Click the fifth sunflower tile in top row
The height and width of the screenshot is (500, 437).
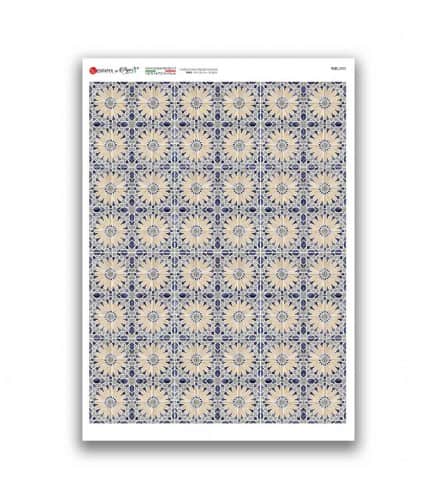tap(281, 103)
